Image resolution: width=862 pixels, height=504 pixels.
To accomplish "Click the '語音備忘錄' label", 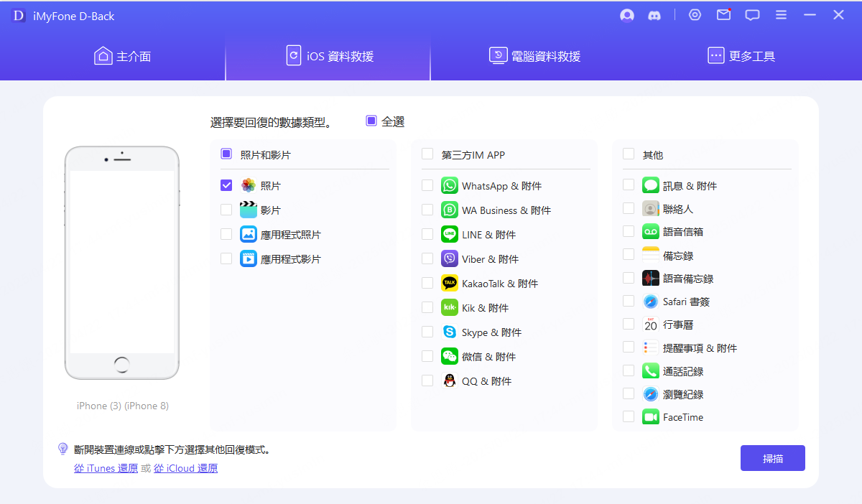I will point(688,279).
